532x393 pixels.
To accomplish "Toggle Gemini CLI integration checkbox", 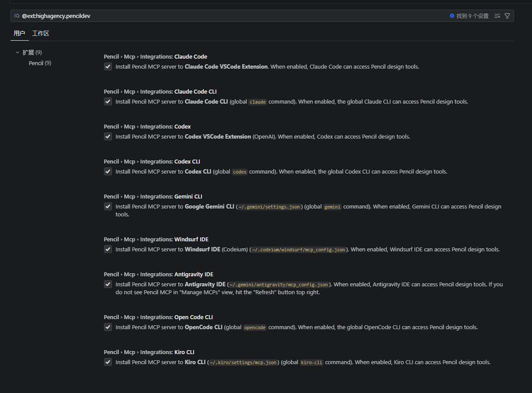I will (x=108, y=206).
